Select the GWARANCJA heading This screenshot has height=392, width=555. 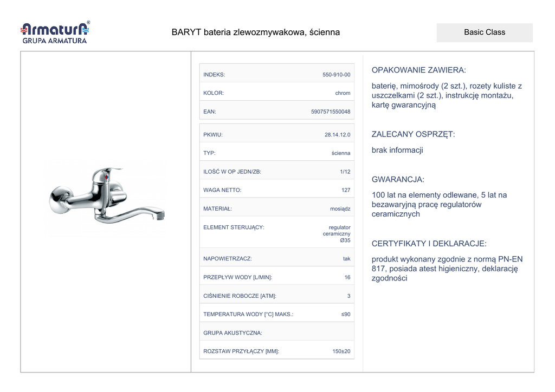tap(398, 180)
